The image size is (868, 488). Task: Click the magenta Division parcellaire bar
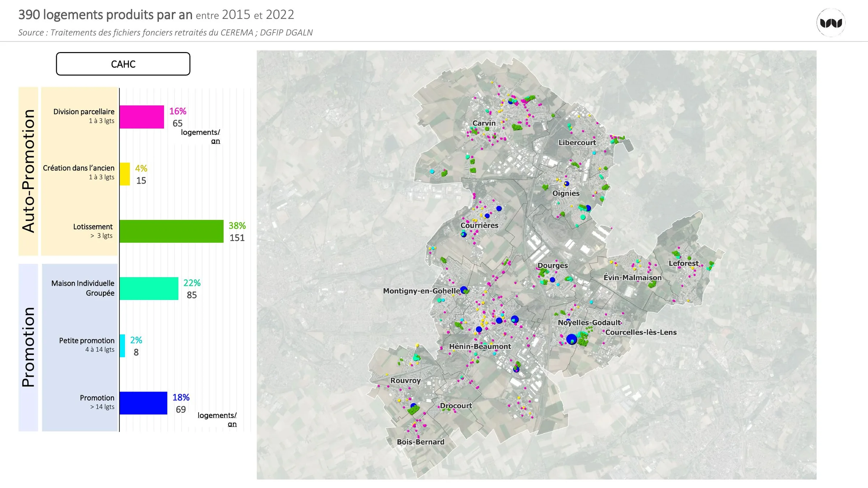pos(142,117)
